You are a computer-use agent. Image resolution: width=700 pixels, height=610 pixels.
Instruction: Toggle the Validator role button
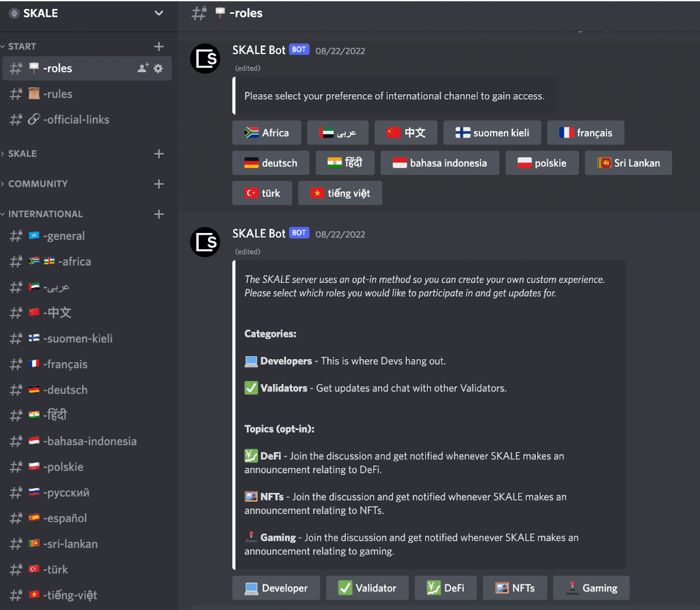(367, 588)
